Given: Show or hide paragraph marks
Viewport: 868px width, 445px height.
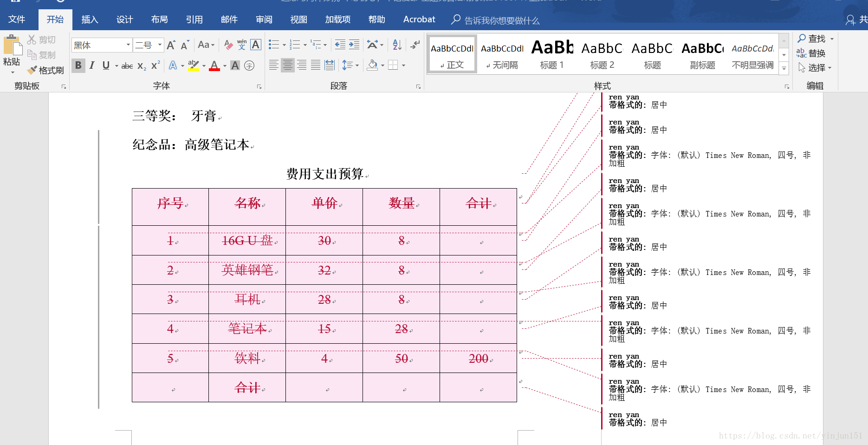Looking at the screenshot, I should 415,45.
